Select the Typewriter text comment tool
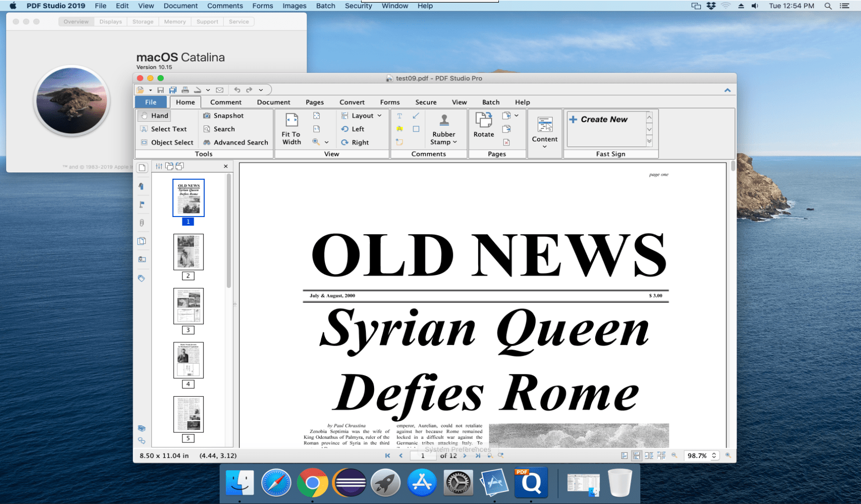Screen dimensions: 861x504 [x=399, y=116]
